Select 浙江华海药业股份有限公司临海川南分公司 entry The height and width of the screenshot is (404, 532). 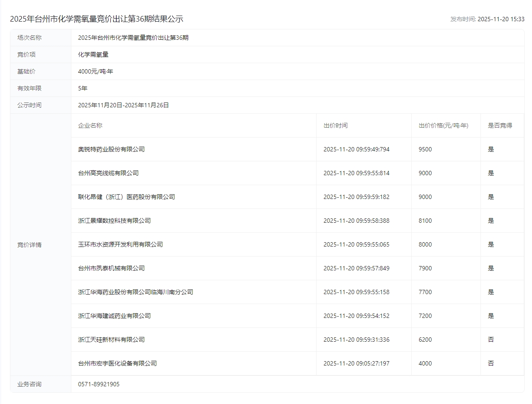point(135,292)
